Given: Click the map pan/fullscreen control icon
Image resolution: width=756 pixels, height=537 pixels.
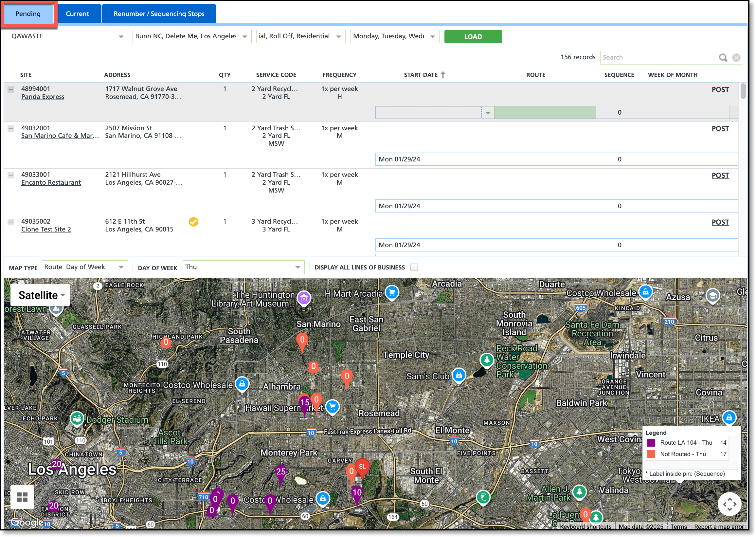Looking at the screenshot, I should (729, 504).
